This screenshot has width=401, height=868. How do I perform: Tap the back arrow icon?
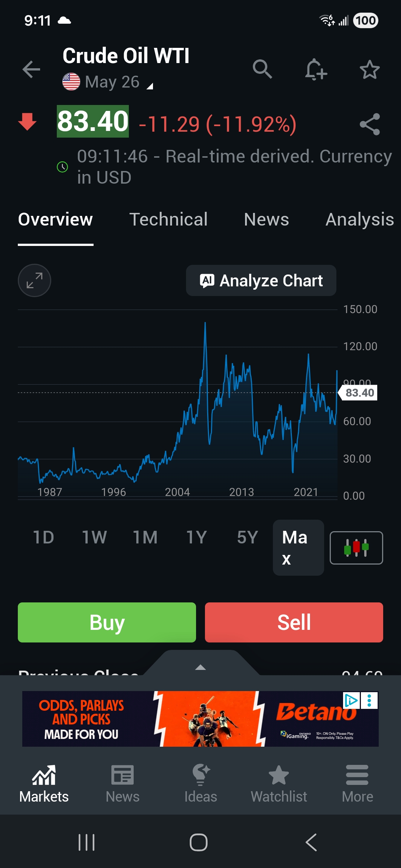click(31, 69)
